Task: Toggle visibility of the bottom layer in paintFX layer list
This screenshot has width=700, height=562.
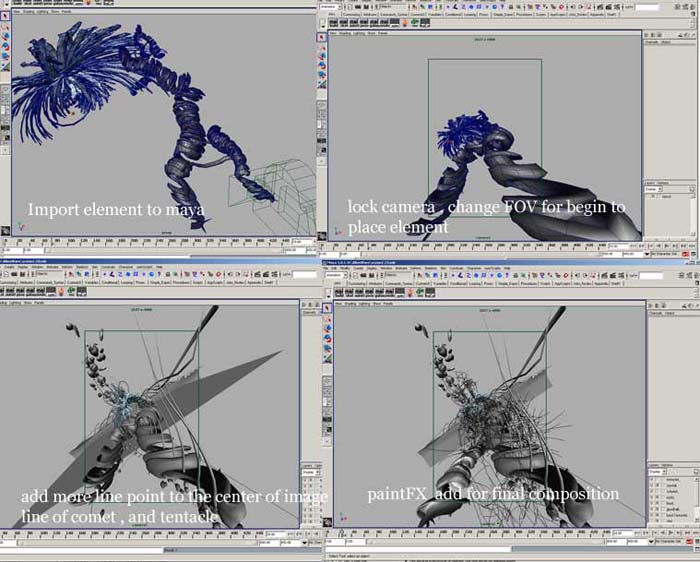Action: click(650, 521)
